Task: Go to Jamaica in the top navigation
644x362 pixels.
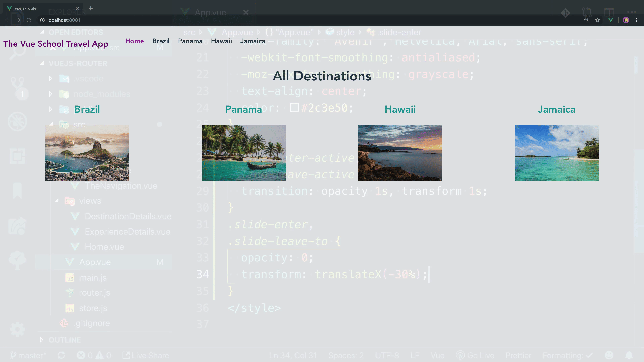Action: (253, 41)
